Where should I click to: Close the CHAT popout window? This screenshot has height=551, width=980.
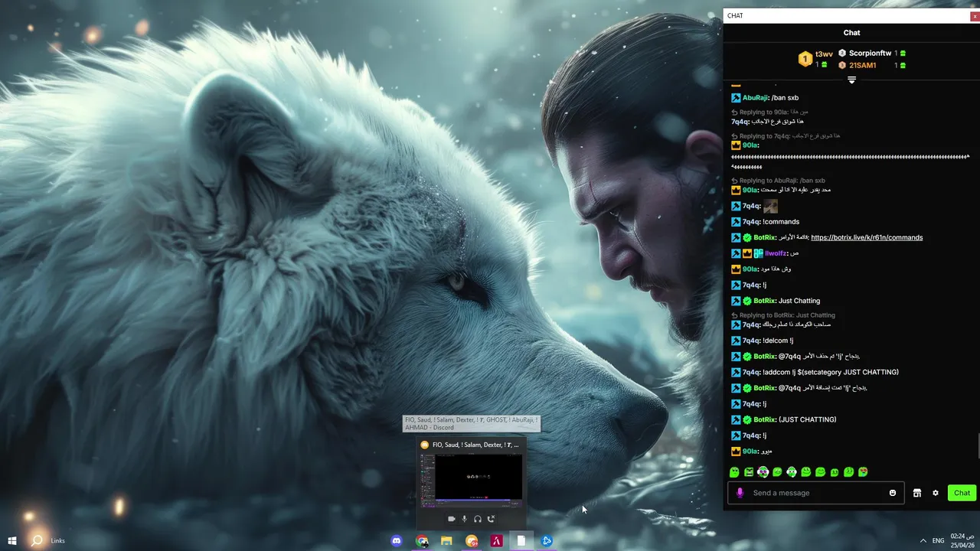click(975, 15)
